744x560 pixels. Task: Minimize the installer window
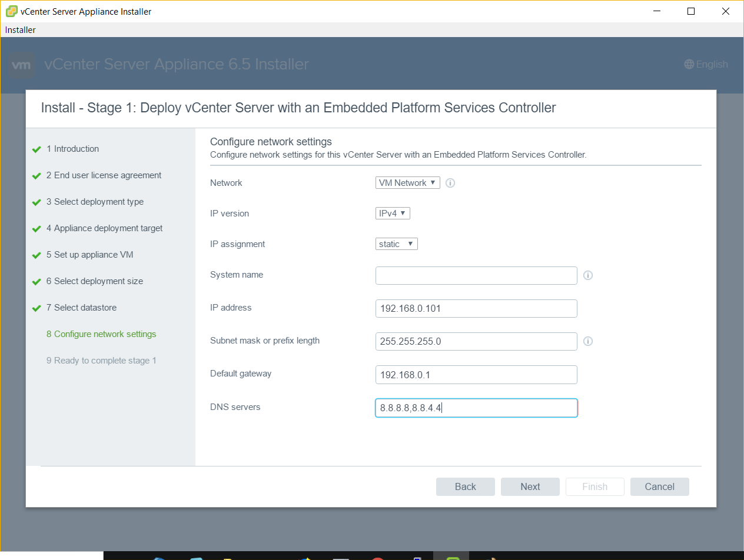click(x=656, y=11)
